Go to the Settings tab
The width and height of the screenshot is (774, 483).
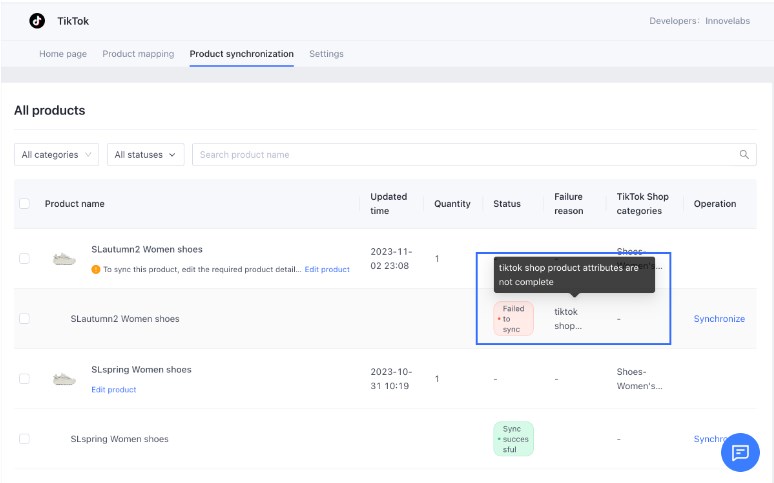point(326,54)
